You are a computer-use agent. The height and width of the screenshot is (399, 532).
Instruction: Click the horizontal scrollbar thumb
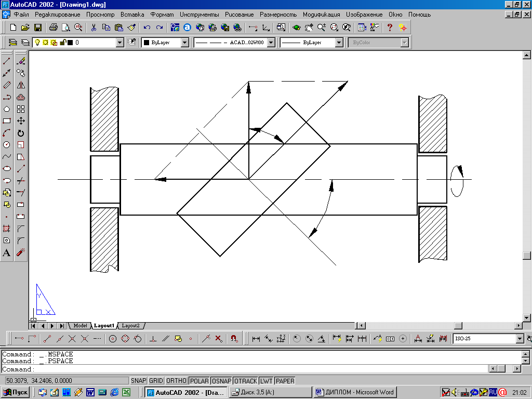[458, 326]
